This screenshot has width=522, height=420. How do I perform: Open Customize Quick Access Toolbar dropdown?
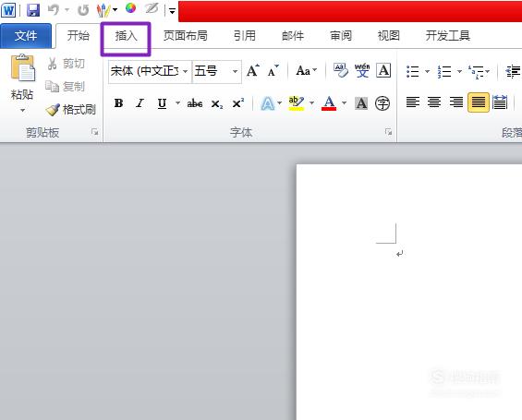172,11
